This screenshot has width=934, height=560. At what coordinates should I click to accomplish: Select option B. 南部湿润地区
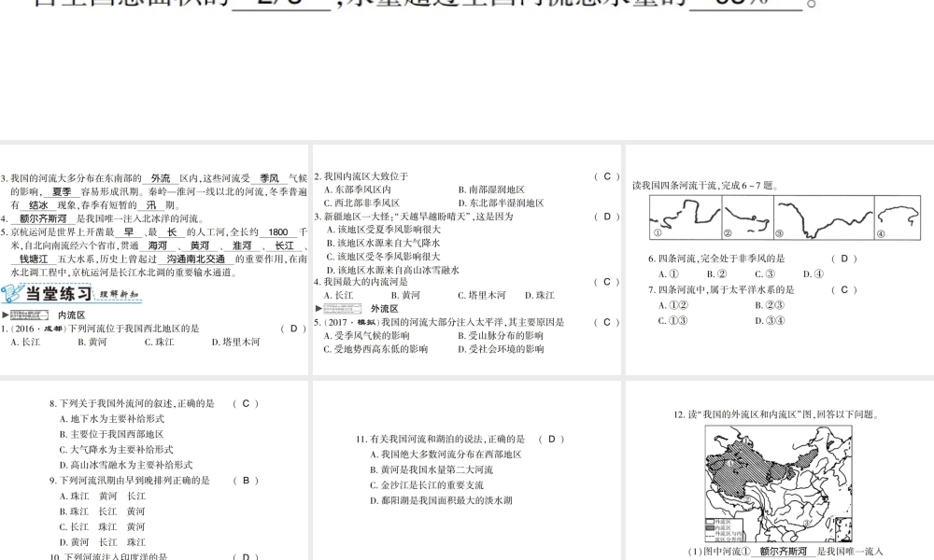[491, 189]
